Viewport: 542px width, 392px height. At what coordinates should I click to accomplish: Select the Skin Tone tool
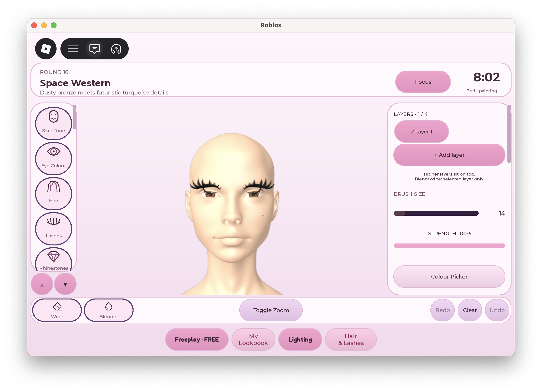(54, 123)
